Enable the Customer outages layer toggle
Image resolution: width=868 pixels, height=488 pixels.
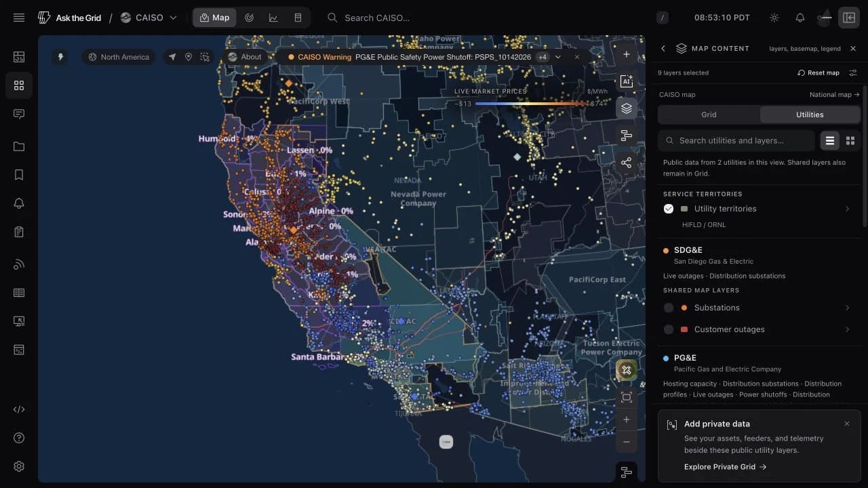pyautogui.click(x=669, y=329)
